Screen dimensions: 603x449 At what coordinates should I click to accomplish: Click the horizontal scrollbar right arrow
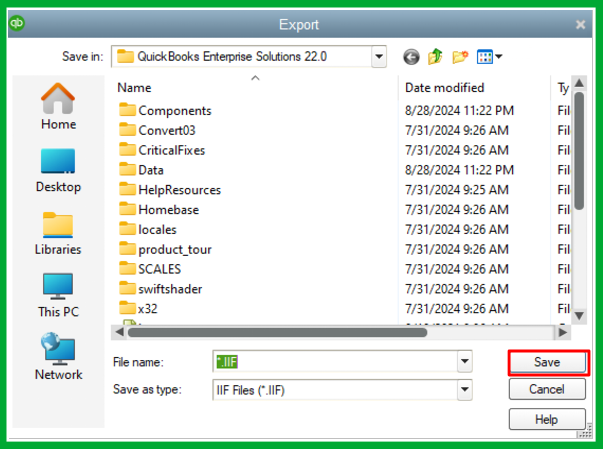pos(562,332)
